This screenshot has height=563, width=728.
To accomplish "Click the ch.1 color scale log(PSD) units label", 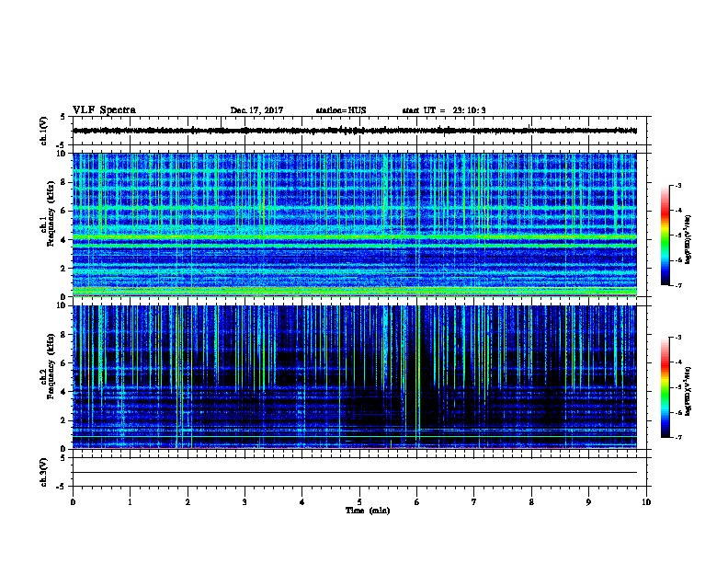I will click(688, 240).
